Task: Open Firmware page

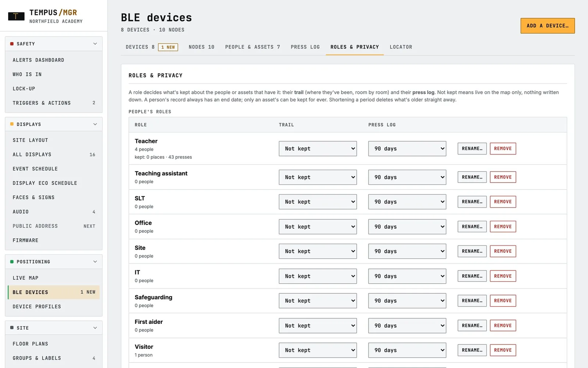Action: tap(54, 240)
